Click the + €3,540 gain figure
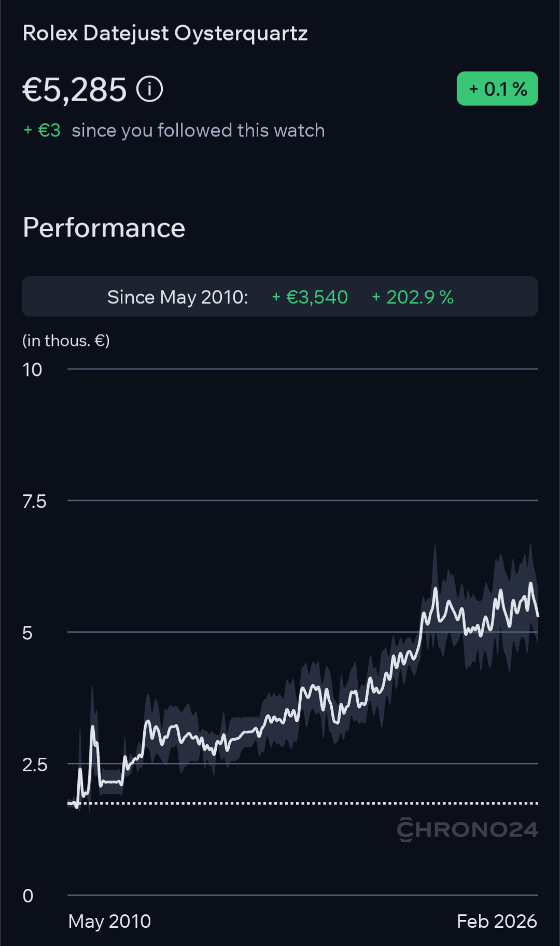 coord(310,297)
